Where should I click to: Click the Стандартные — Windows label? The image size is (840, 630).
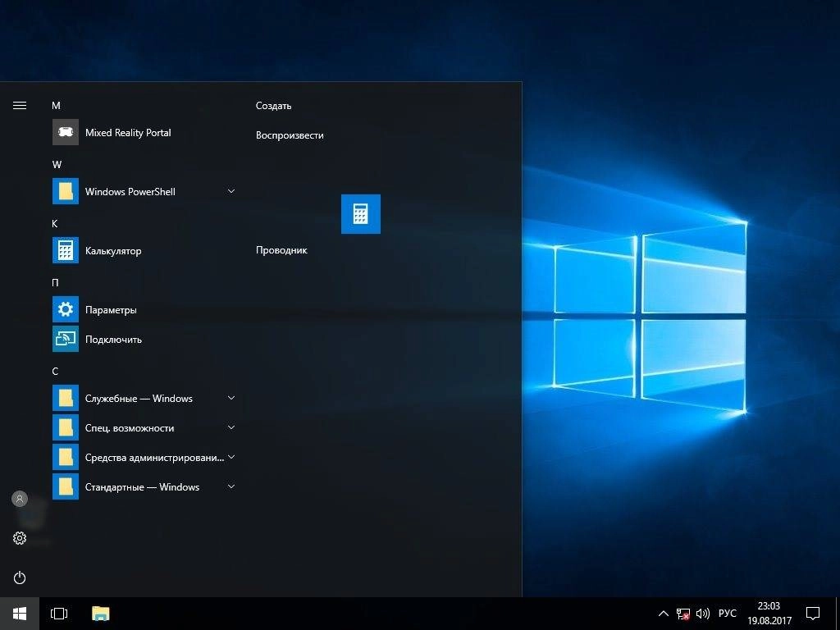tap(142, 487)
